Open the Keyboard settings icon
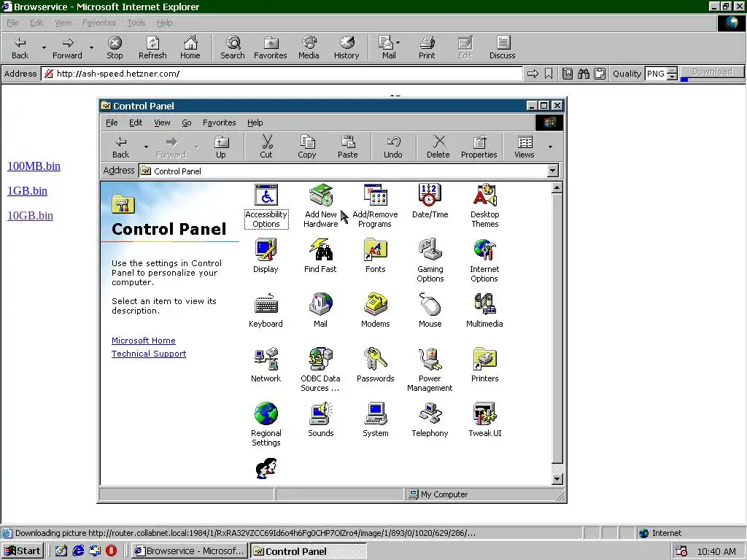Viewport: 747px width, 560px height. coord(266,311)
